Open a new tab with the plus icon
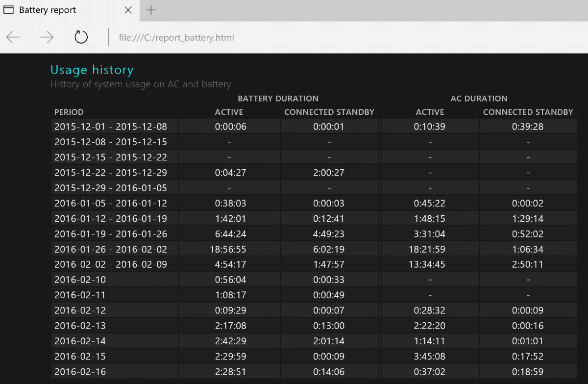Image resolution: width=588 pixels, height=384 pixels. pyautogui.click(x=151, y=10)
